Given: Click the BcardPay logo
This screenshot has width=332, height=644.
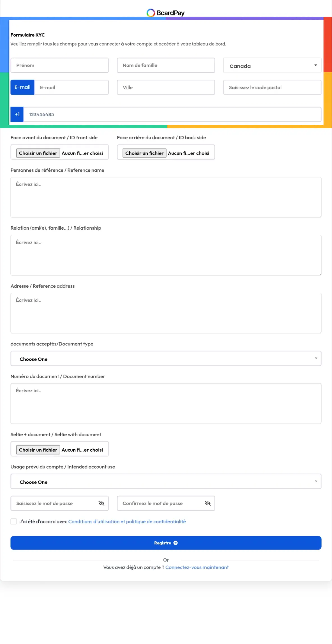Looking at the screenshot, I should click(x=165, y=13).
